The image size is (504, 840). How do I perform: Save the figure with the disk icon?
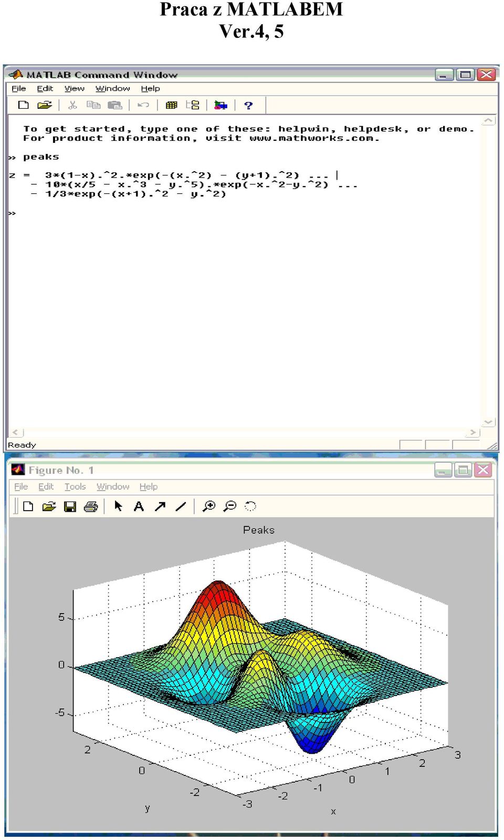pos(70,506)
